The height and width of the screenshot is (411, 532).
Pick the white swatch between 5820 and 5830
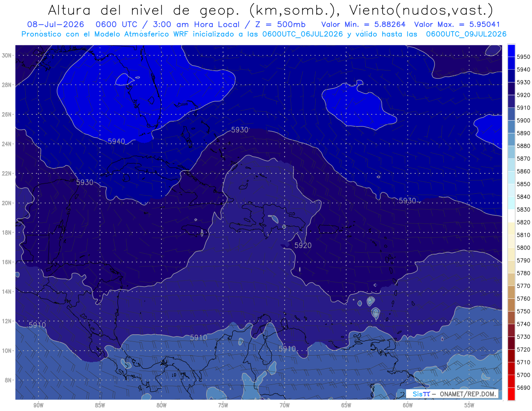pyautogui.click(x=511, y=216)
